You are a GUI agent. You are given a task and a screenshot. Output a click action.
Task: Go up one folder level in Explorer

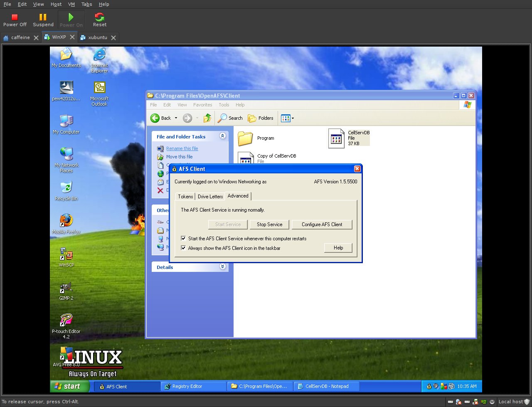click(x=207, y=118)
